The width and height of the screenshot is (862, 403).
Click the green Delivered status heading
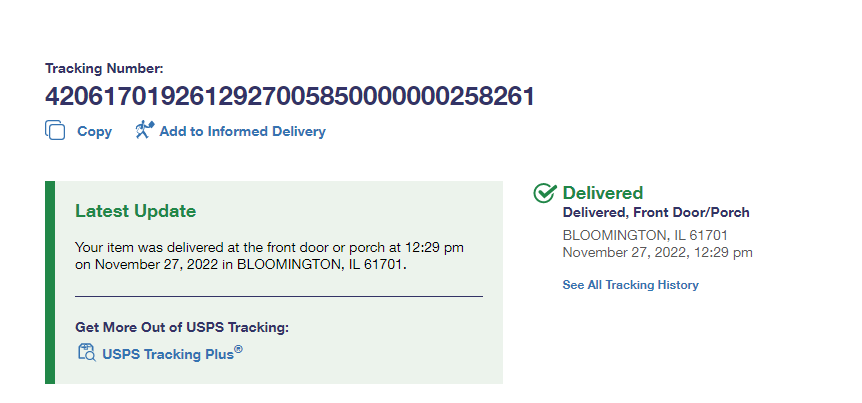click(x=603, y=193)
